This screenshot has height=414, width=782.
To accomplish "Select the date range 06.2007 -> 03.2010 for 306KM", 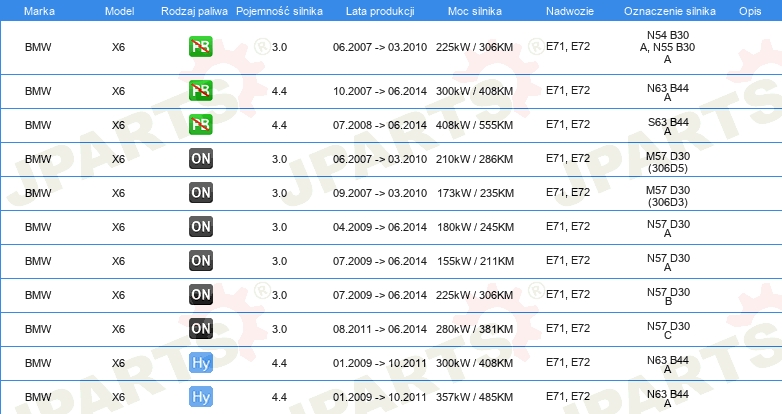I will pyautogui.click(x=380, y=47).
